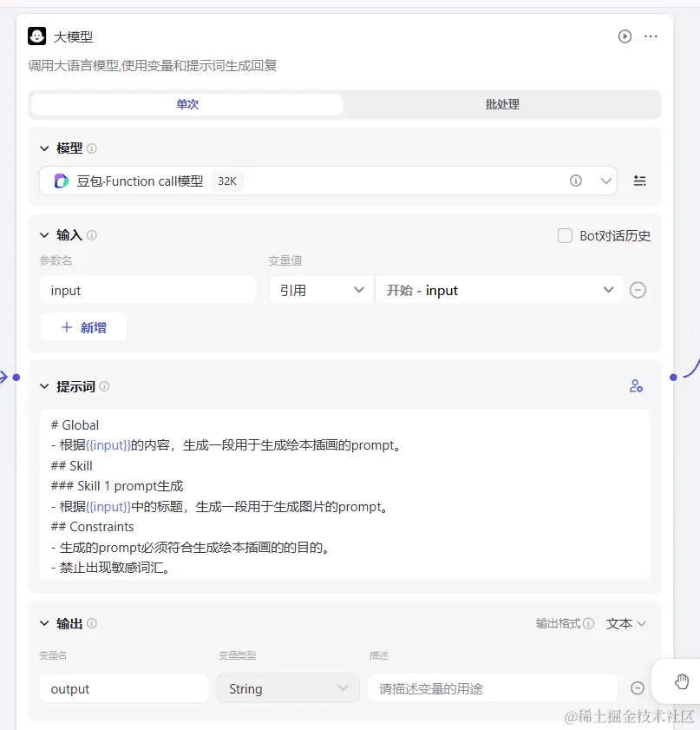Show info tooltip next to 模型
Screen dimensions: 700x730
pyautogui.click(x=92, y=148)
